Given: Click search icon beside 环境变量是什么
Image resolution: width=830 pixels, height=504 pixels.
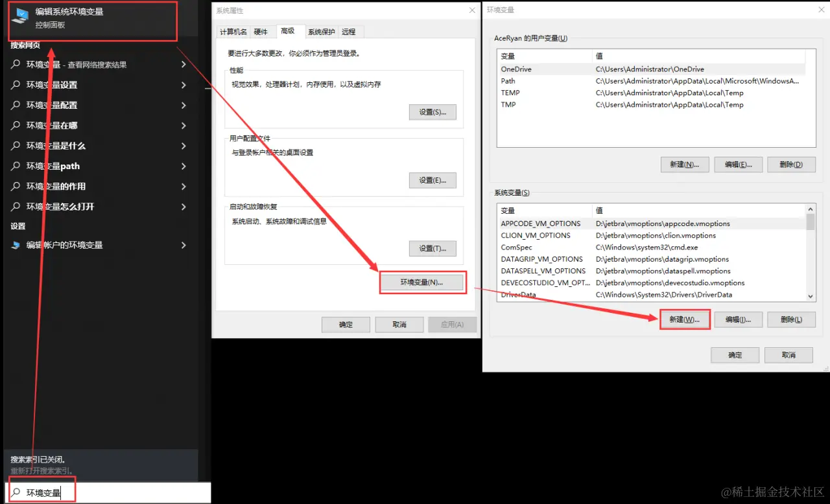Looking at the screenshot, I should (x=16, y=146).
